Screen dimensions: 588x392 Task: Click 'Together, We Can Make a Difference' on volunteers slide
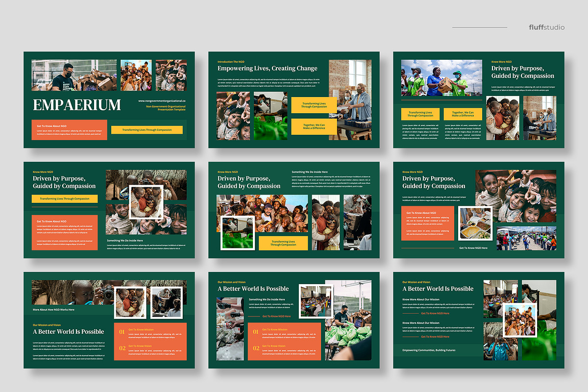tap(463, 114)
